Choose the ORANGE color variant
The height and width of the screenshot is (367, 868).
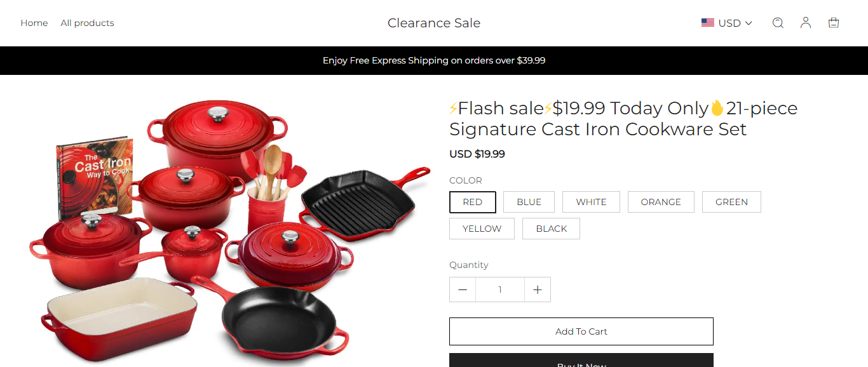661,202
